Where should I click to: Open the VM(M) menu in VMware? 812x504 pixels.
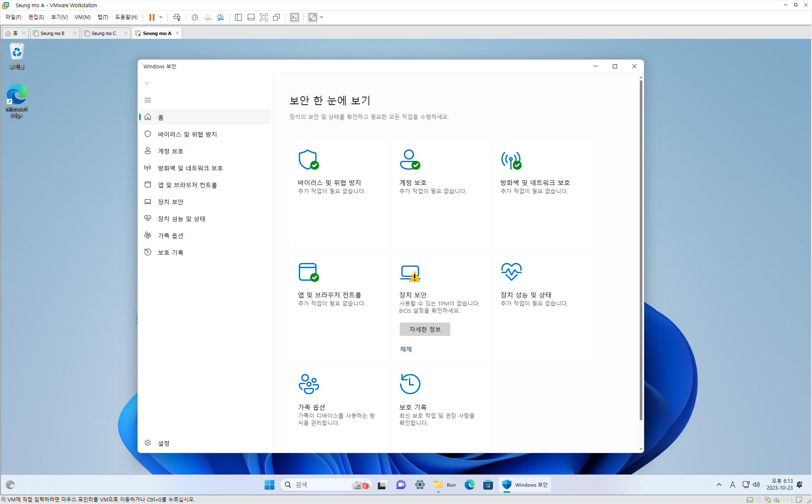82,17
